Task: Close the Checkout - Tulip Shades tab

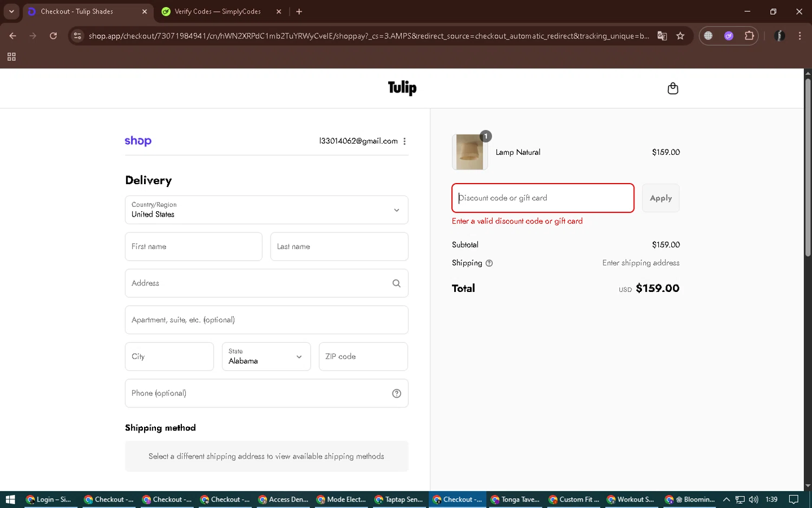Action: [145, 11]
